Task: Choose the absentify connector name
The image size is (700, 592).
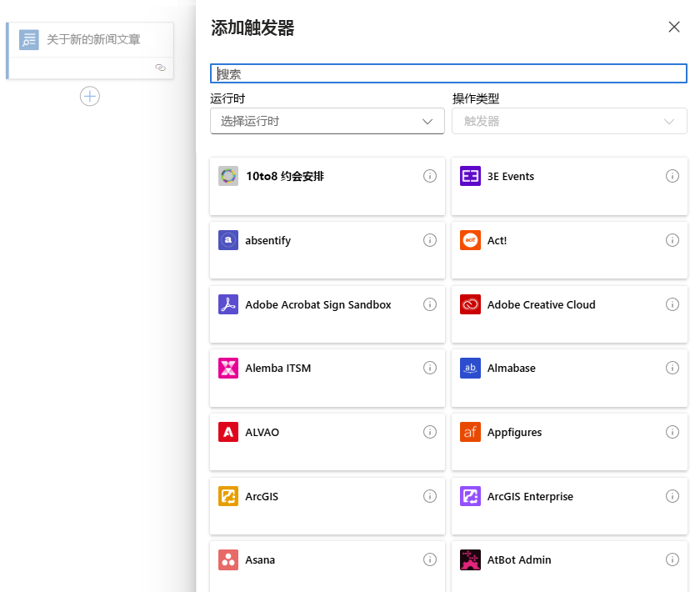Action: 267,241
